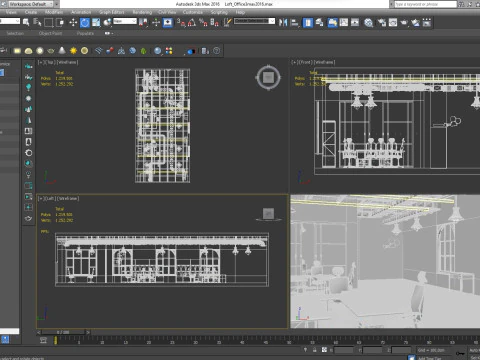This screenshot has width=480, height=360.
Task: Open the Workspace: Default dropdown
Action: (31, 4)
